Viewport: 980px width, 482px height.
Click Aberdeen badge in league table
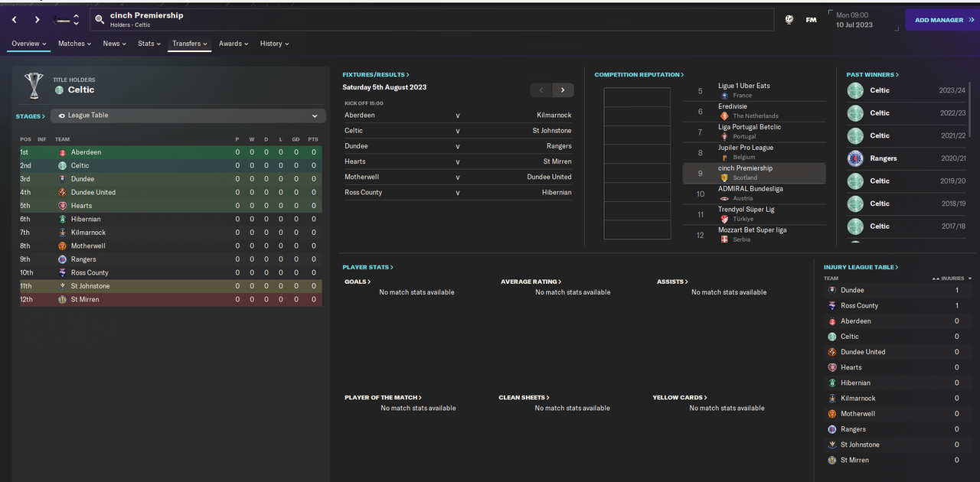click(x=63, y=152)
